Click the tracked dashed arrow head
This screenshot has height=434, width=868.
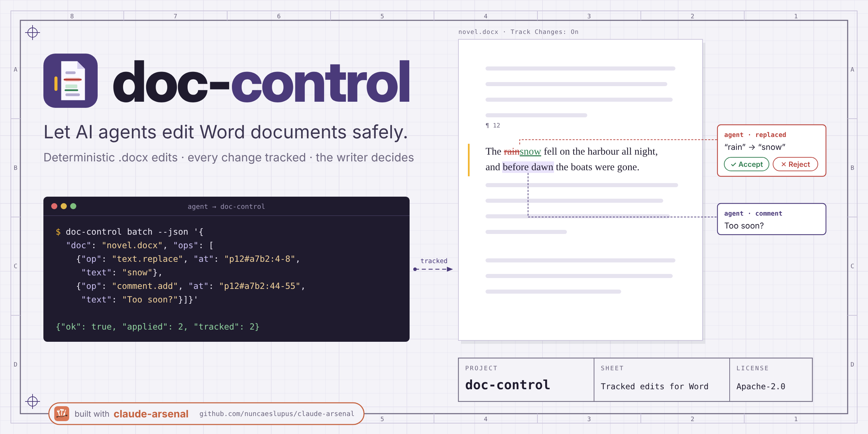pos(450,269)
